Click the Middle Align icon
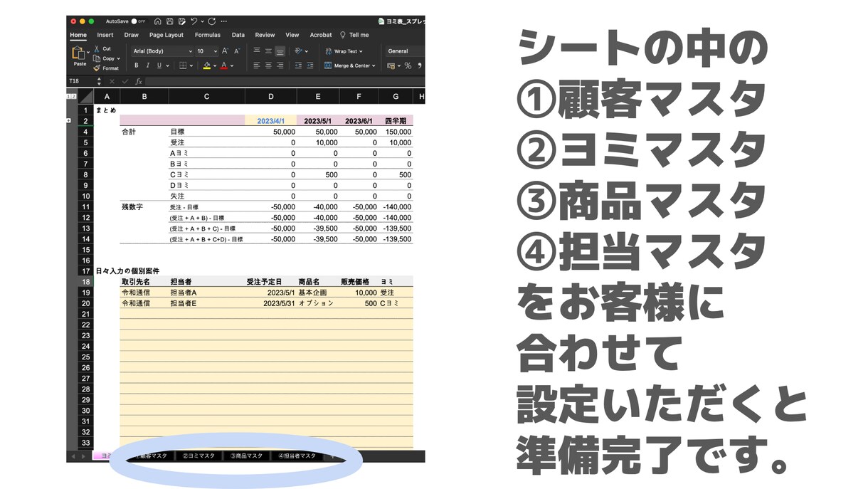Image resolution: width=868 pixels, height=489 pixels. 268,51
